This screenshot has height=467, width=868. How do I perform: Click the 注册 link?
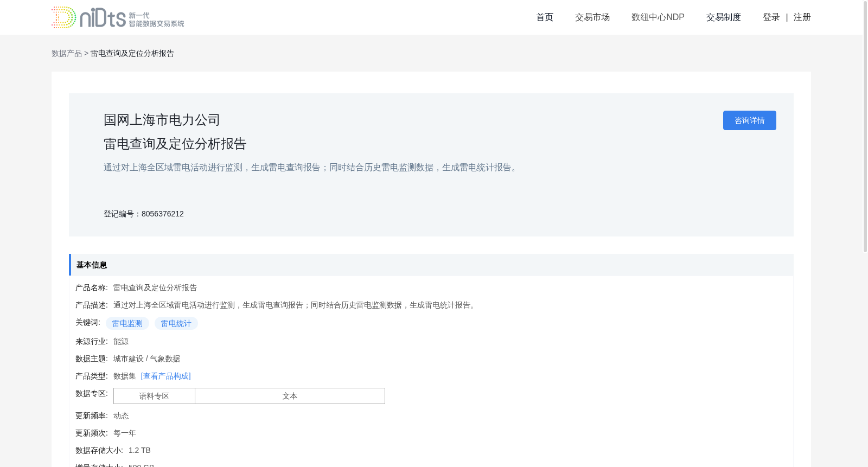click(x=802, y=17)
